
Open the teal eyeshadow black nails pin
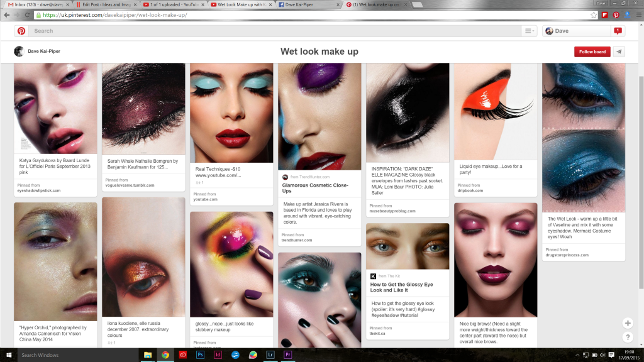[x=319, y=300]
